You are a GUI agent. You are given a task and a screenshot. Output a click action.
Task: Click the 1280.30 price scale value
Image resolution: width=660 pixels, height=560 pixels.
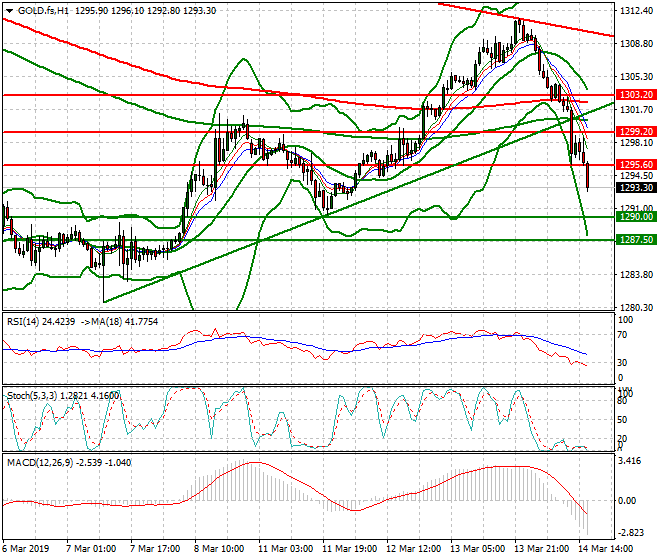[636, 308]
